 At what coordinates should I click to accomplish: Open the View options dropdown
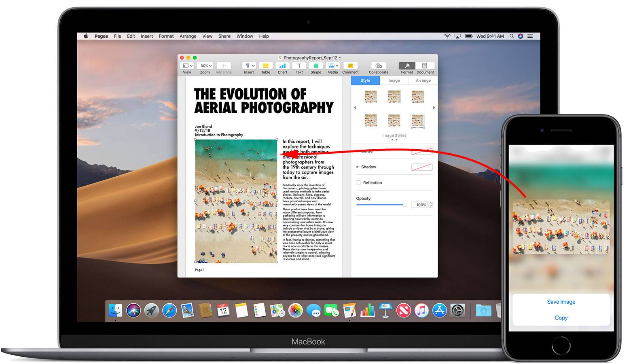tap(187, 66)
